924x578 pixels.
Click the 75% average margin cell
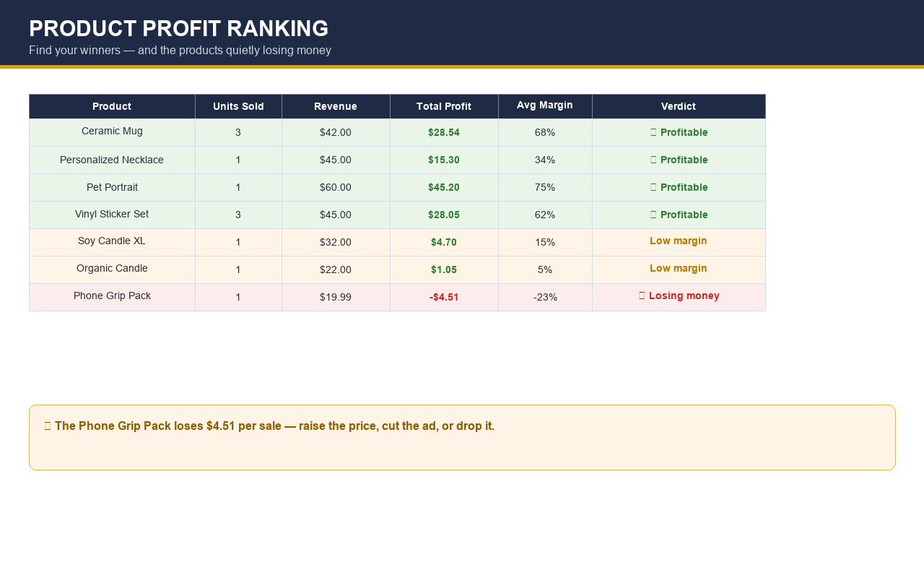click(x=545, y=187)
